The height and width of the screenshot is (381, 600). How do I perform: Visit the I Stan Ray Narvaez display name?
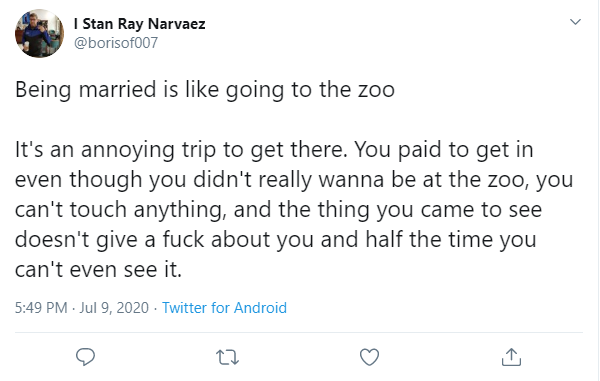point(140,24)
